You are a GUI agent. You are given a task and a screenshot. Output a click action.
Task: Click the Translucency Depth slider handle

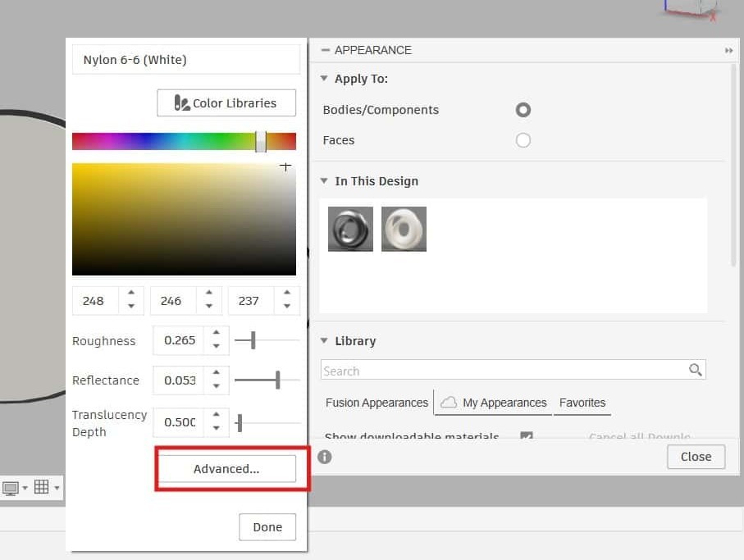point(240,422)
